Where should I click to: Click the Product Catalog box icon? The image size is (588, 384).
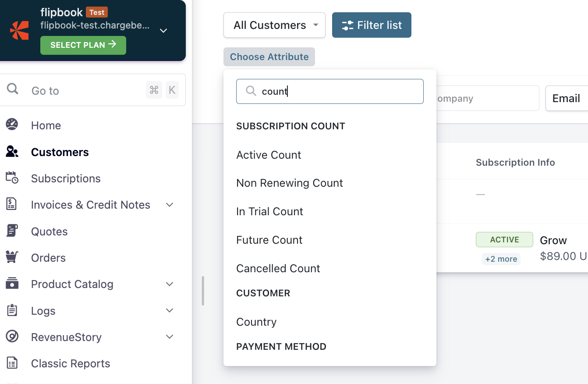(12, 283)
